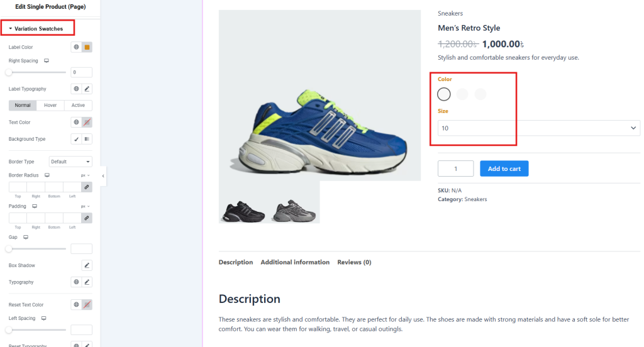The image size is (644, 347).
Task: Collapse the Variation Swatches section
Action: tap(36, 29)
